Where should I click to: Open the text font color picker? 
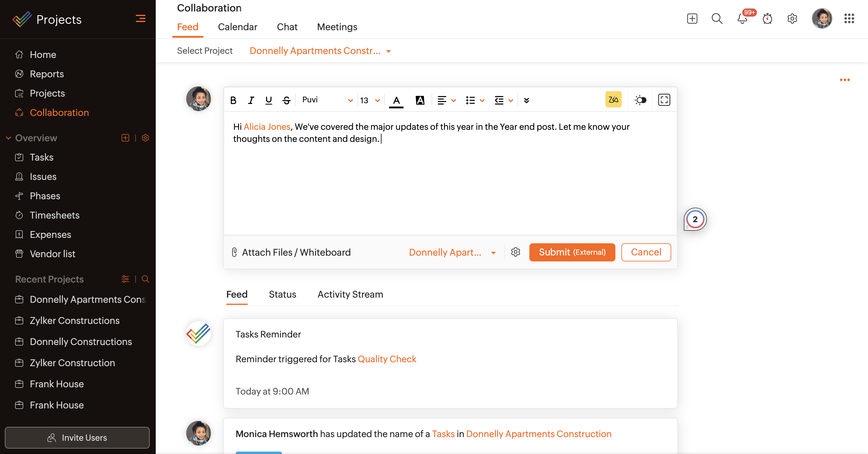pyautogui.click(x=396, y=100)
